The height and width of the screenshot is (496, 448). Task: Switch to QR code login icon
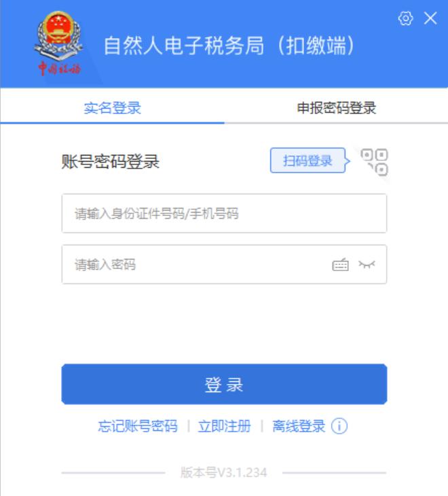(375, 162)
